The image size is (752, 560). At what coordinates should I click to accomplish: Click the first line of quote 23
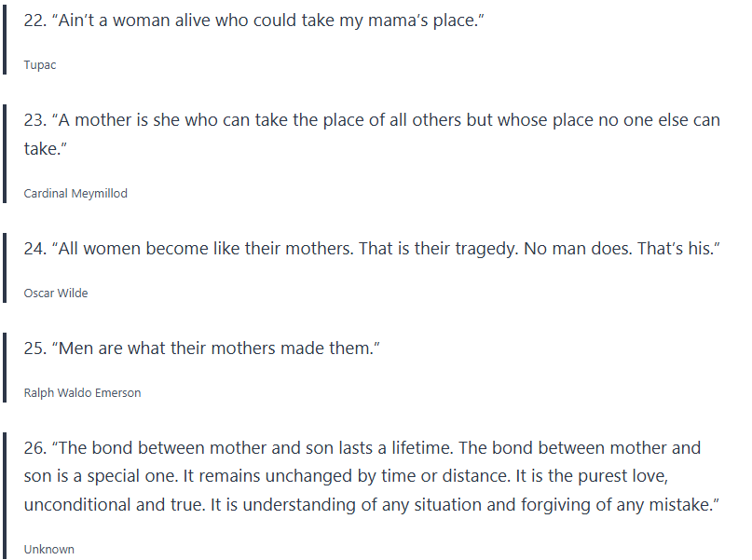[372, 121]
